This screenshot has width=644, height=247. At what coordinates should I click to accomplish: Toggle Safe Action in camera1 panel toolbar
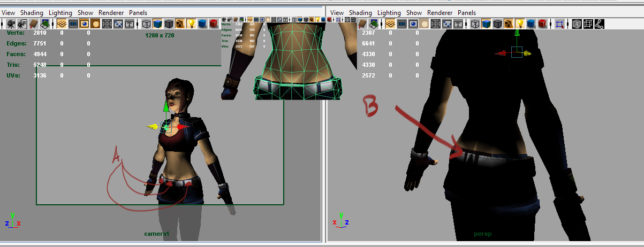point(118,24)
